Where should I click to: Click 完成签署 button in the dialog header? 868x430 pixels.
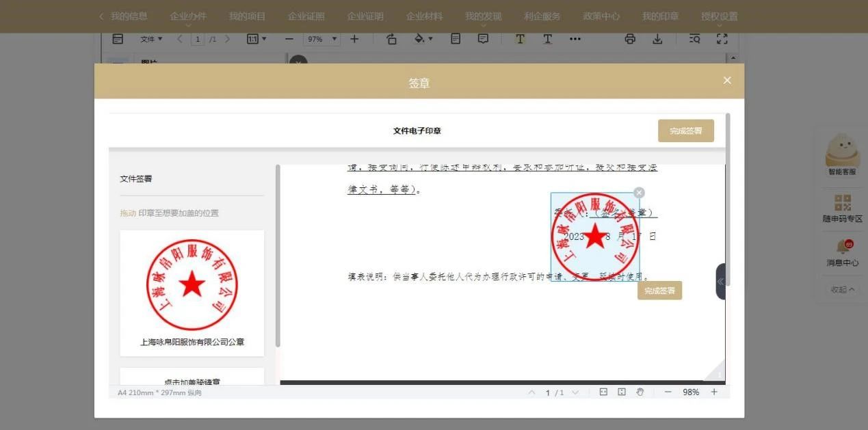pyautogui.click(x=685, y=131)
